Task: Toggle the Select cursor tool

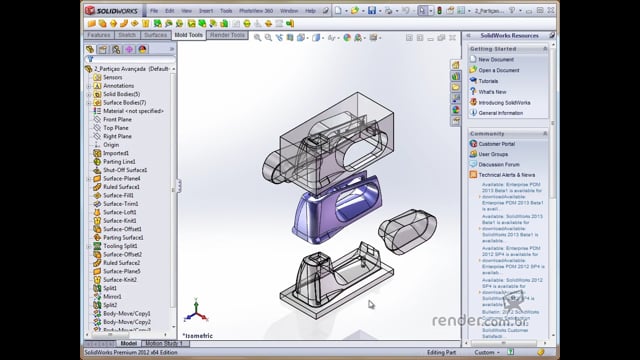Action: [422, 11]
